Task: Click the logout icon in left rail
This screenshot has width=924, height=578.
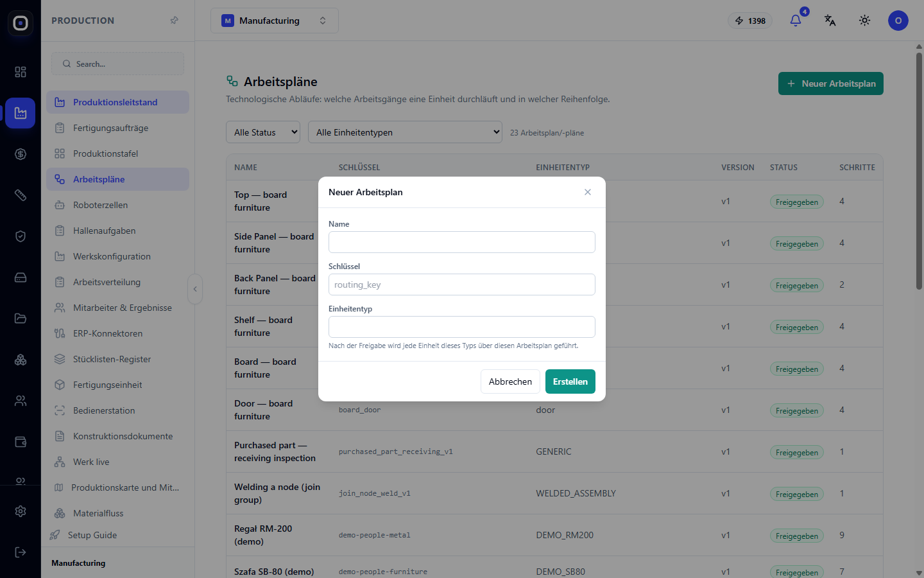Action: tap(21, 552)
